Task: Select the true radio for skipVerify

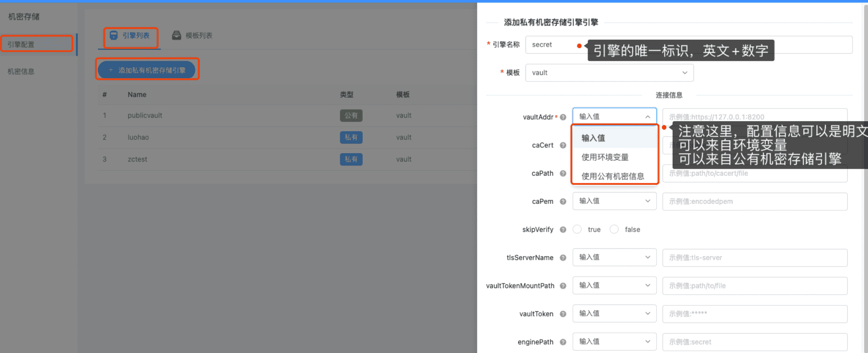Action: (x=578, y=230)
